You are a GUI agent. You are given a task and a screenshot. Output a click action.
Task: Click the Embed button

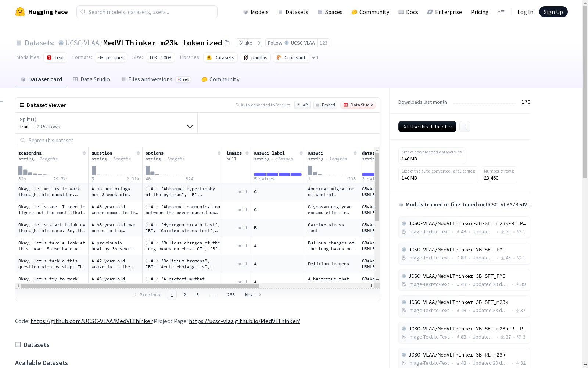point(325,105)
